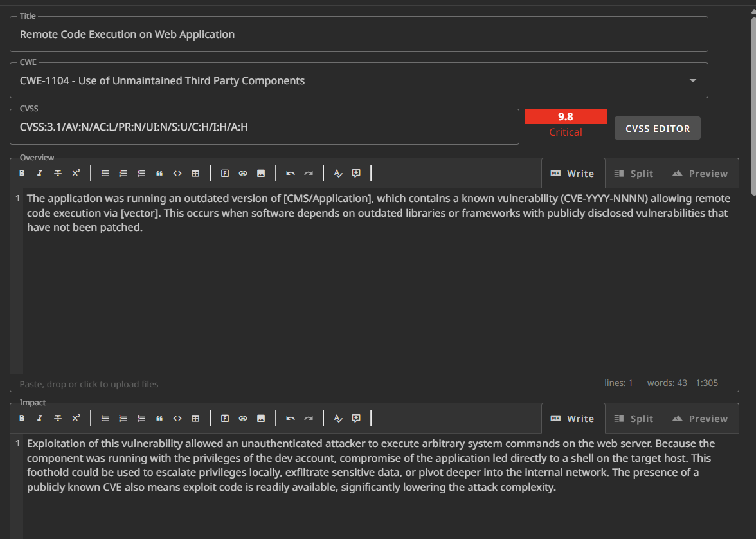Add blockquote in Impact editor
756x539 pixels.
click(159, 418)
